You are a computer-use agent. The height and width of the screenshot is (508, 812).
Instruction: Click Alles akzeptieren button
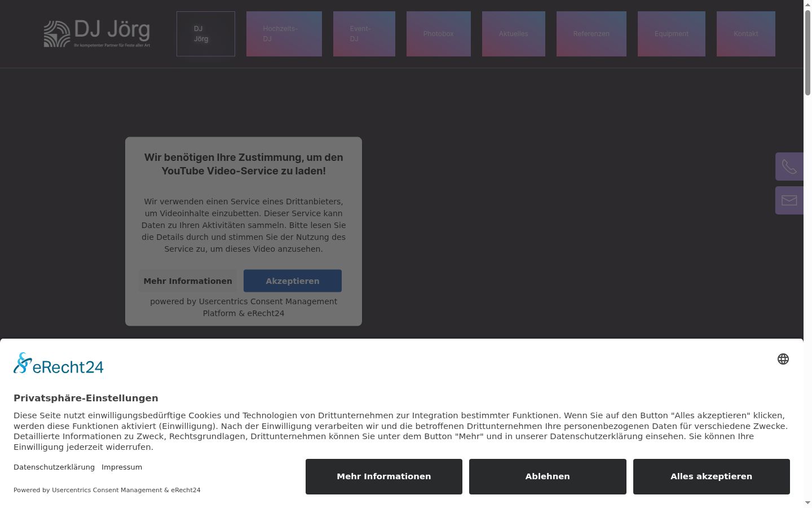712,476
